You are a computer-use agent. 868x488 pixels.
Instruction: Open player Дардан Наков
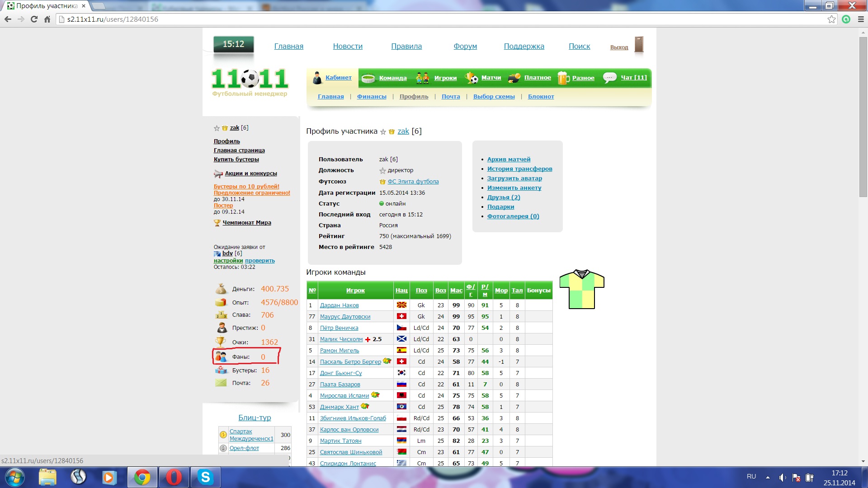[339, 305]
